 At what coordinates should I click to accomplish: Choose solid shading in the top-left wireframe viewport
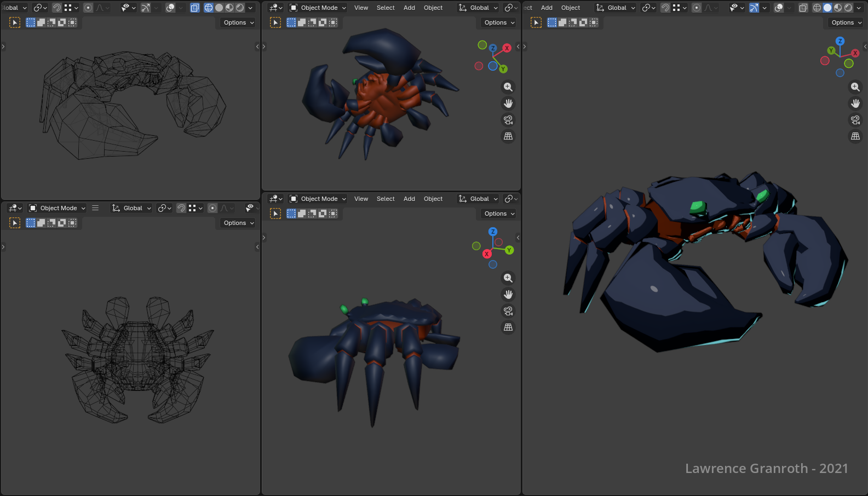point(219,8)
